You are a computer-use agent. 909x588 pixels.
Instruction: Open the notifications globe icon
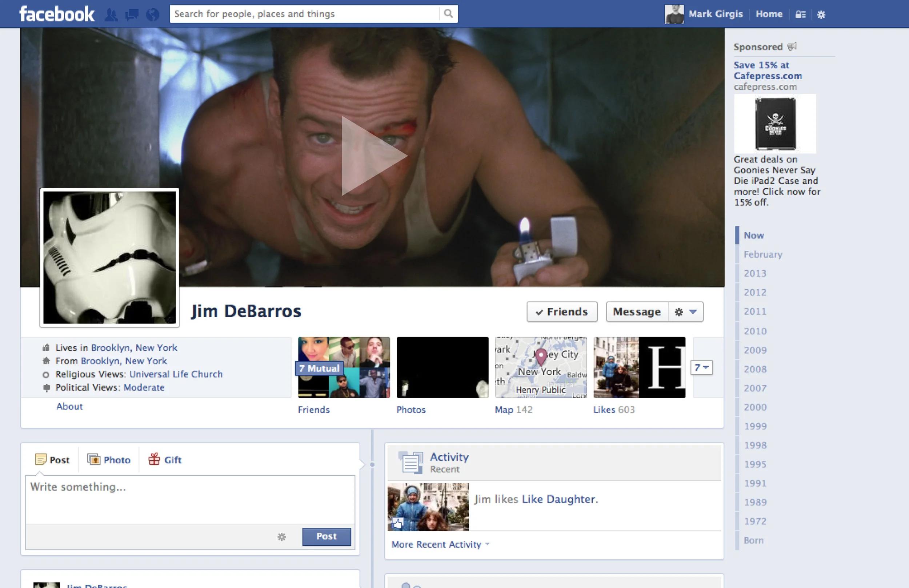pos(152,15)
